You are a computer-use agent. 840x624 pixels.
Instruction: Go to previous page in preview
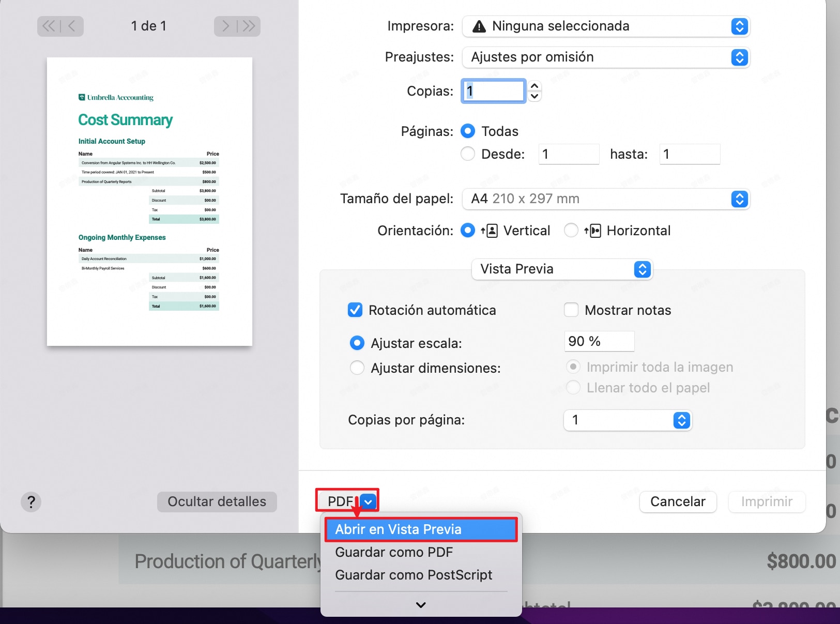pyautogui.click(x=72, y=26)
